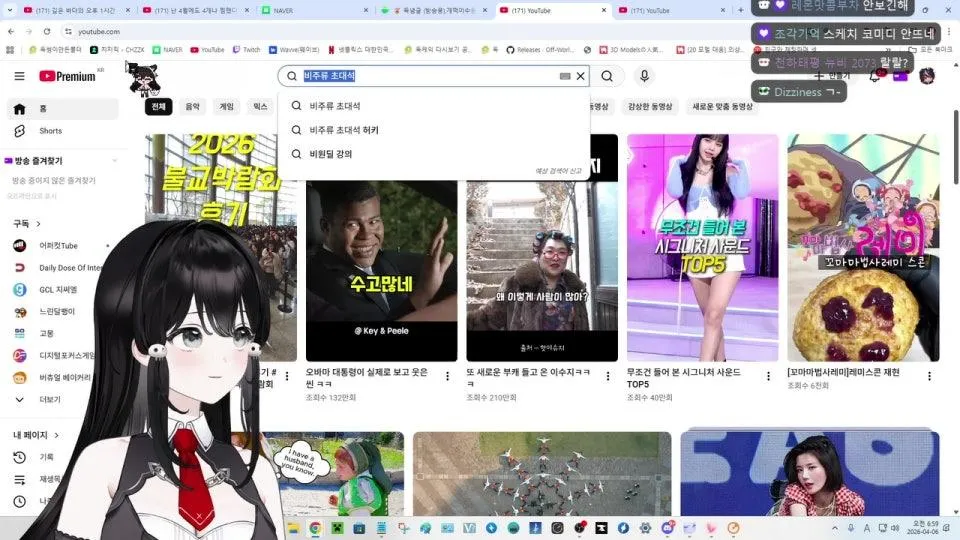Open more options for 시그니처 사운드 TOP5 video
This screenshot has width=960, height=540.
coord(768,376)
